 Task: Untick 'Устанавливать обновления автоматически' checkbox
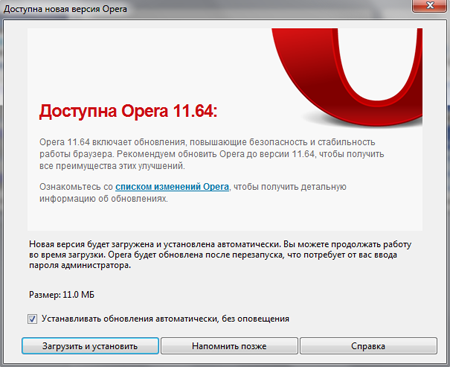(32, 319)
